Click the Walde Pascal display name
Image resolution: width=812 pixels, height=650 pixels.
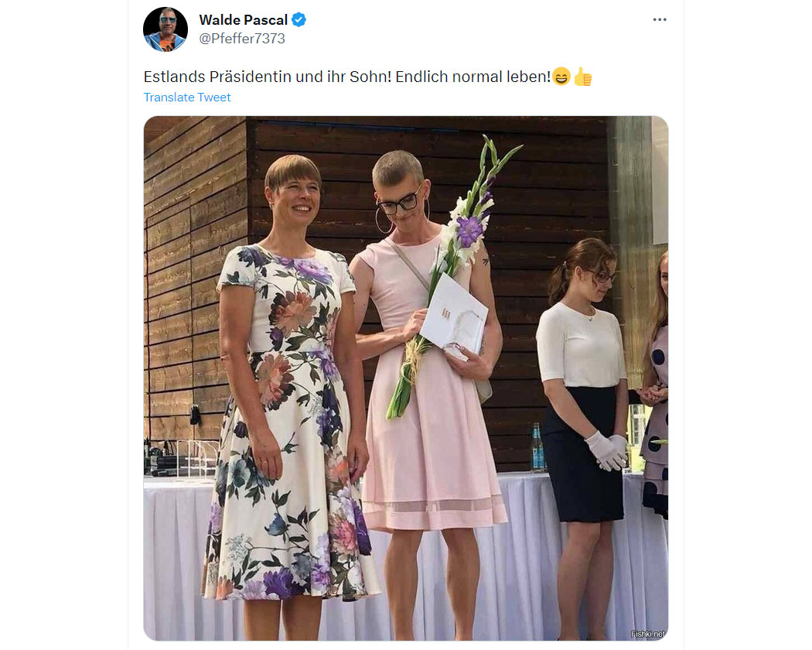tap(243, 19)
